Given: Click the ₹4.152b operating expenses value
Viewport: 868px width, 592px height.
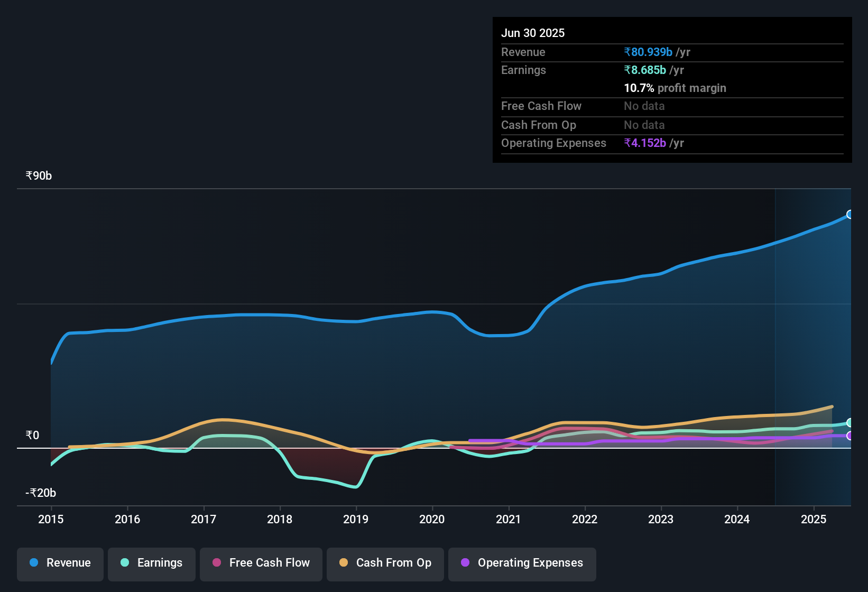Looking at the screenshot, I should tap(645, 143).
